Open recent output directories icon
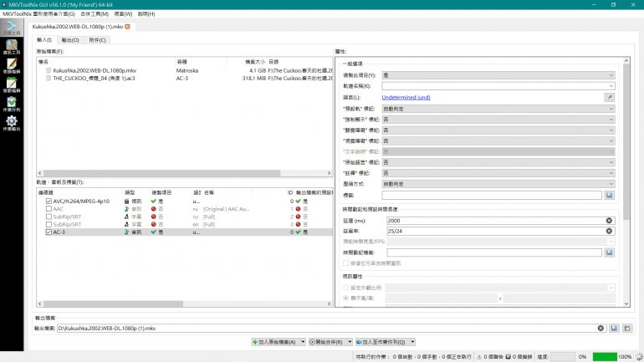The width and height of the screenshot is (644, 362). point(627,329)
